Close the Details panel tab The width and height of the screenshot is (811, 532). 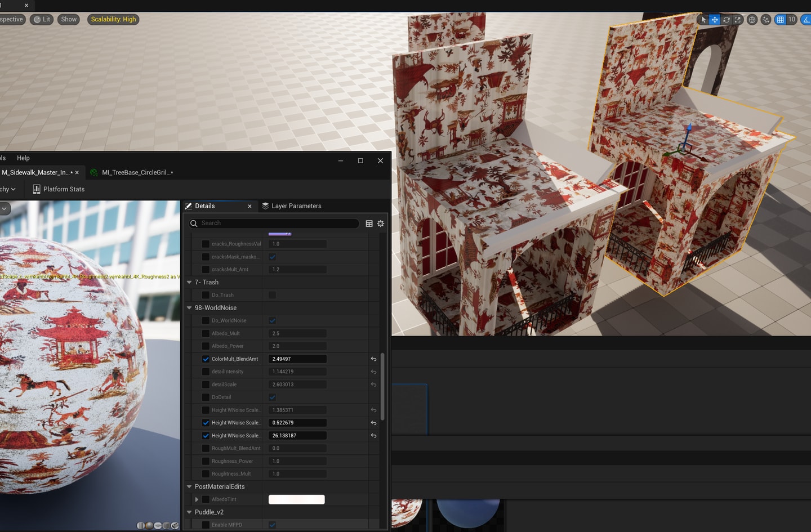pos(249,207)
